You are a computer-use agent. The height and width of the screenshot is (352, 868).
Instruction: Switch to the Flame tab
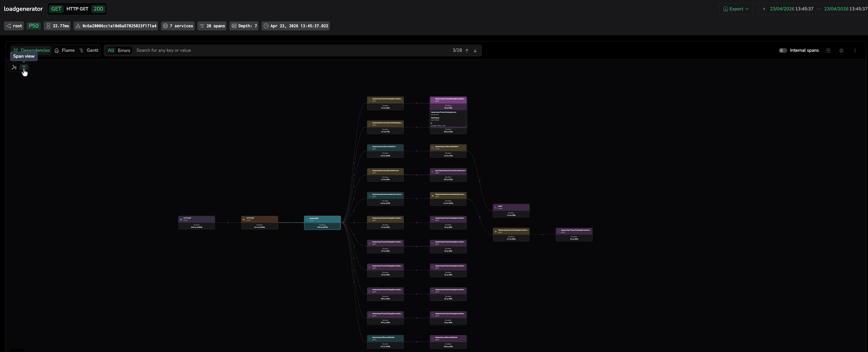[64, 50]
